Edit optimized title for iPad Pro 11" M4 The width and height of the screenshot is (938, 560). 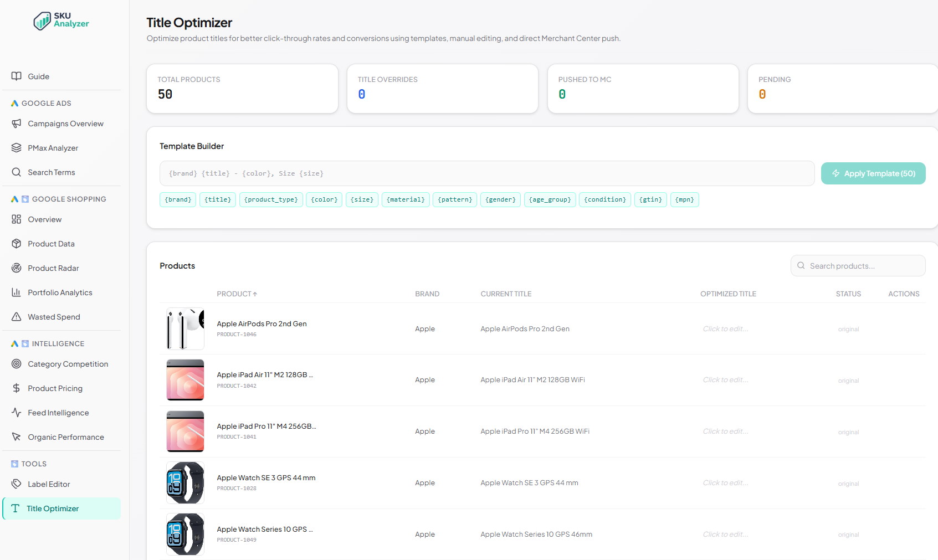click(x=725, y=431)
